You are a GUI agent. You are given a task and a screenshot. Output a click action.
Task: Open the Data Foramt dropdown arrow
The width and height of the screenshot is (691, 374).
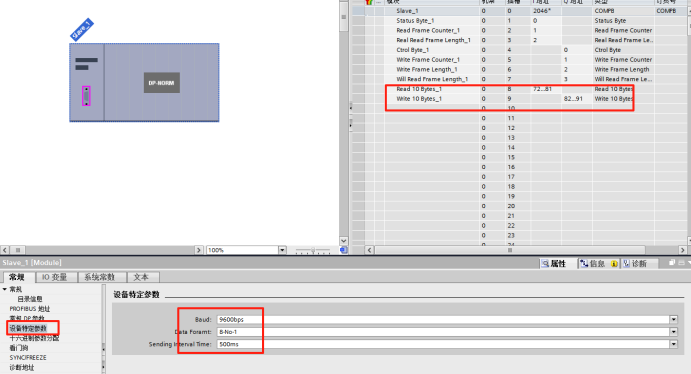pos(673,332)
